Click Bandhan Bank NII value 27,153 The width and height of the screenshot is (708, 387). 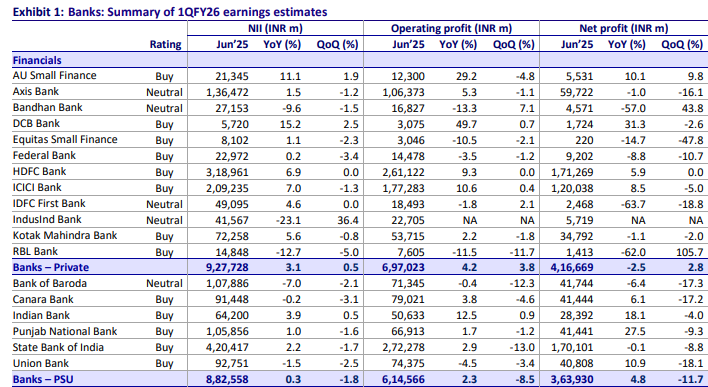[x=231, y=108]
